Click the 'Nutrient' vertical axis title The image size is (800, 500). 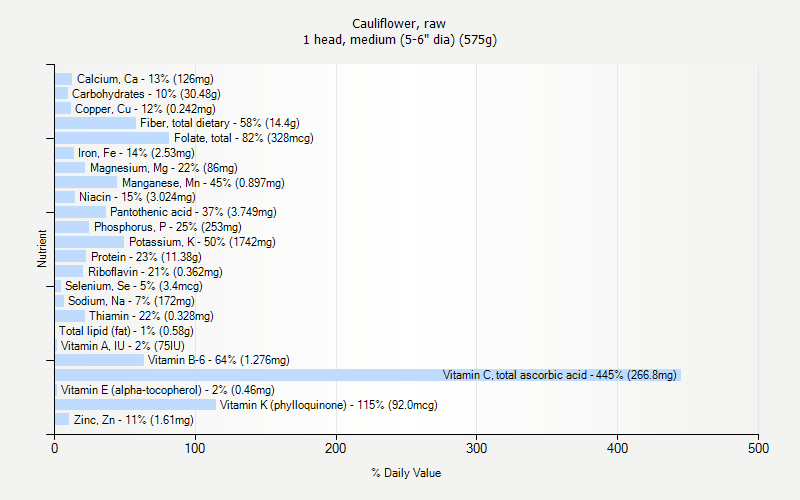click(x=42, y=249)
